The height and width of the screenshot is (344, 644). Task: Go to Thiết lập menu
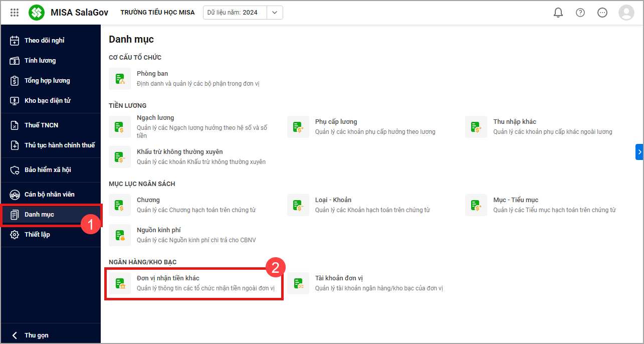click(37, 235)
